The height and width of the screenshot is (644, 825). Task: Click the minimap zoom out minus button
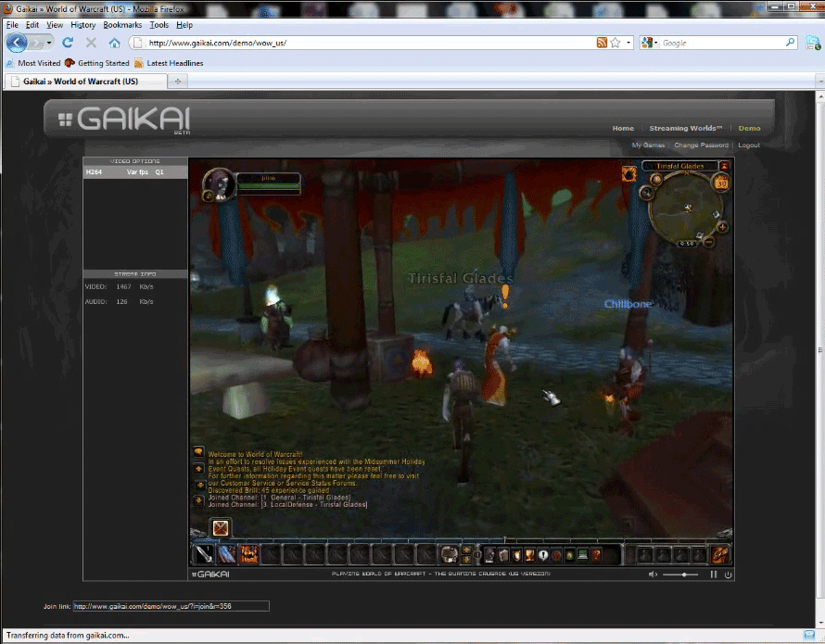(x=706, y=242)
